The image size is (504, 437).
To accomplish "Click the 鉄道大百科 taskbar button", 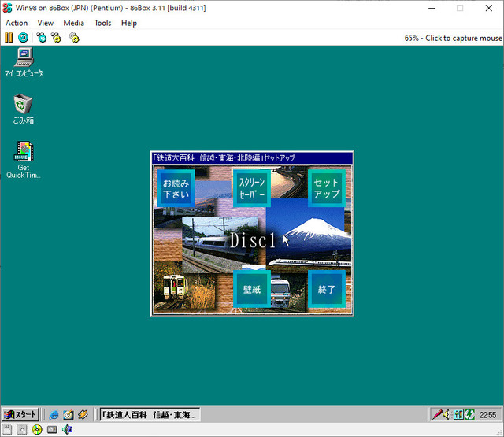I will click(150, 414).
